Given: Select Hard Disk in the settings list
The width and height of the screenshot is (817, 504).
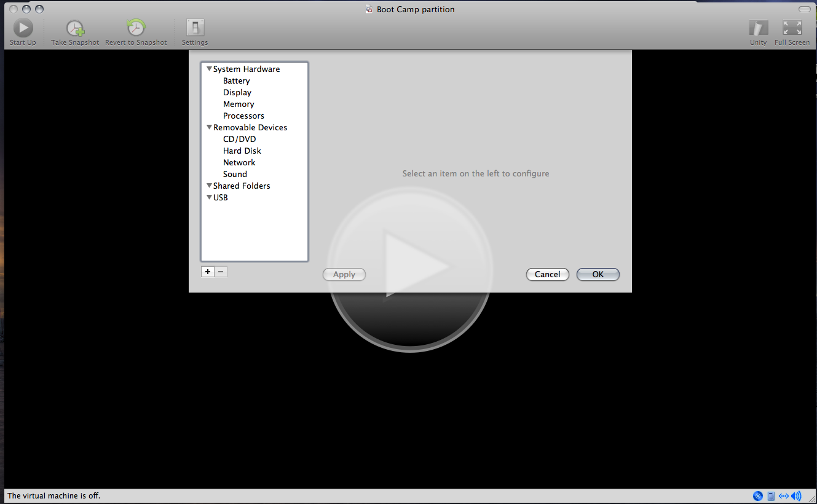Looking at the screenshot, I should point(242,151).
